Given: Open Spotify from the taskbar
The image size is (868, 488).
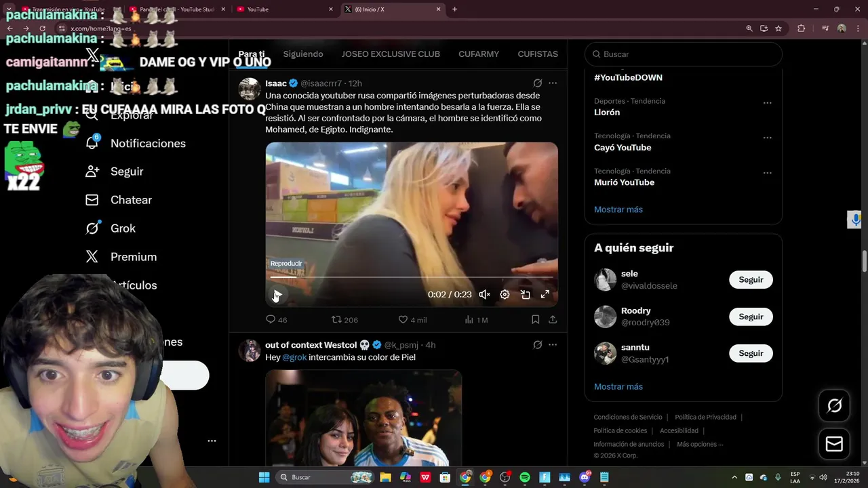Looking at the screenshot, I should click(x=524, y=477).
